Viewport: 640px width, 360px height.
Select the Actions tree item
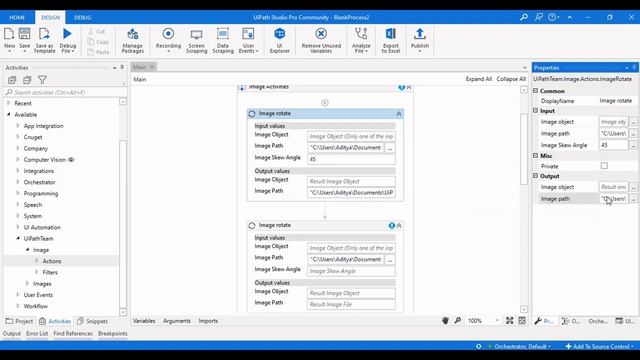52,261
